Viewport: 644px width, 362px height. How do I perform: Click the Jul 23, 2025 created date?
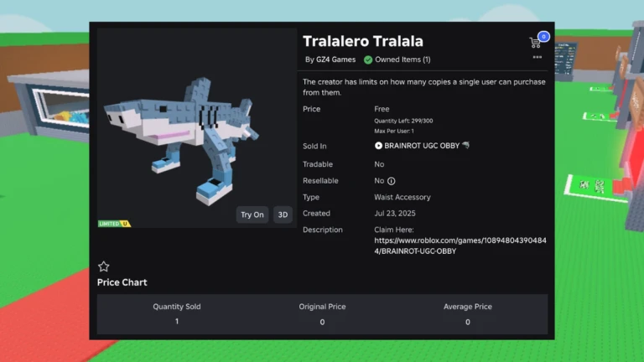(x=395, y=214)
